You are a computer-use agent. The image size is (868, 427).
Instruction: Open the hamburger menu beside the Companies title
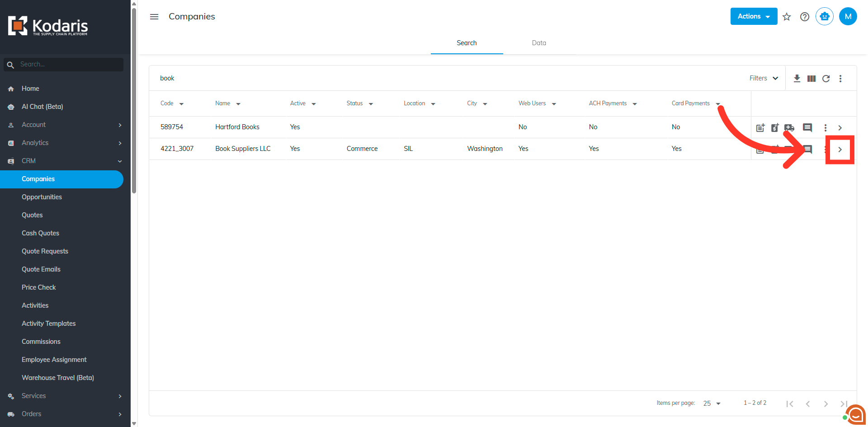[154, 17]
